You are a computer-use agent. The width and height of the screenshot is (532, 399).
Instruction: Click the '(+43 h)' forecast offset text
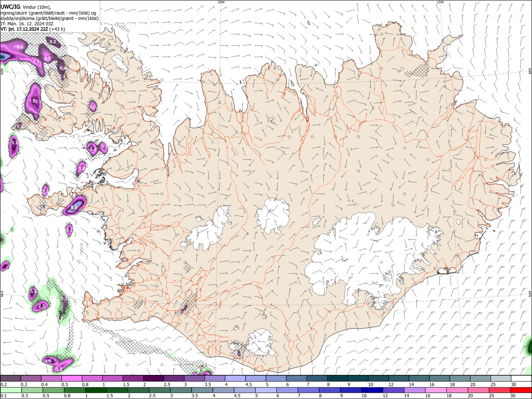pos(57,29)
